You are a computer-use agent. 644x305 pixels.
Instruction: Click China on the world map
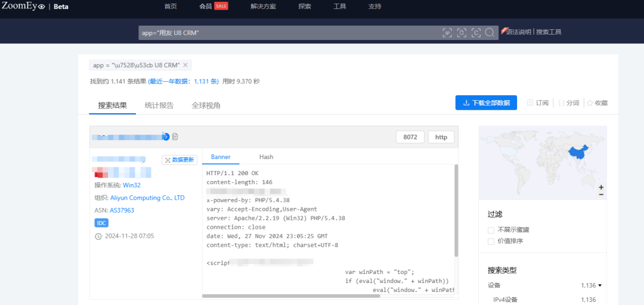(x=578, y=154)
